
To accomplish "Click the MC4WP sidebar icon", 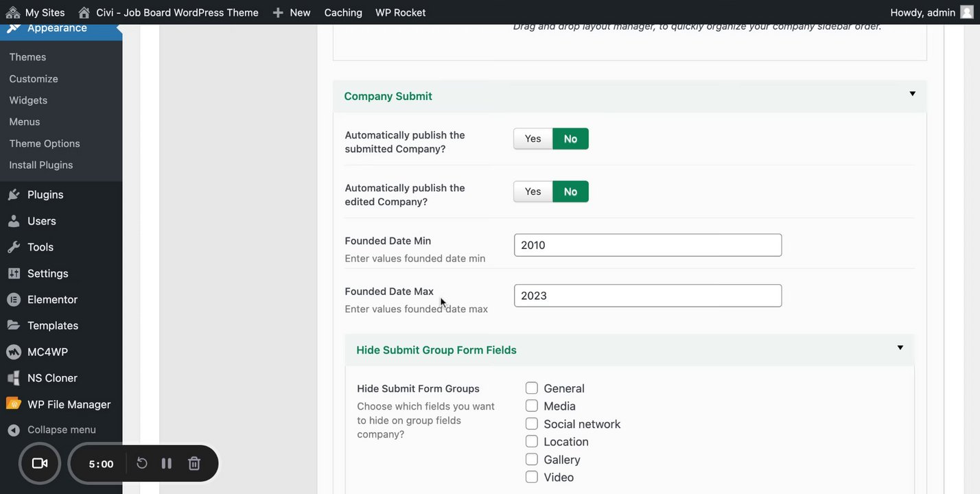I will (14, 352).
